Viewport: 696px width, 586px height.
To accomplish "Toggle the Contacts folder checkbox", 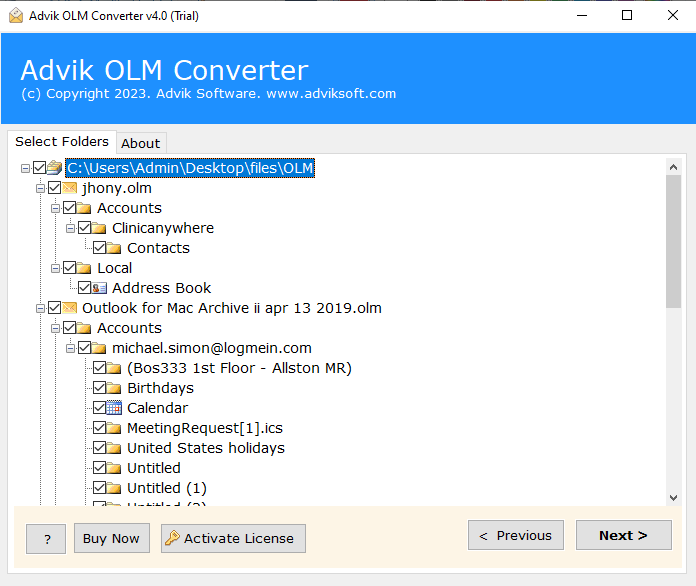I will coord(100,248).
